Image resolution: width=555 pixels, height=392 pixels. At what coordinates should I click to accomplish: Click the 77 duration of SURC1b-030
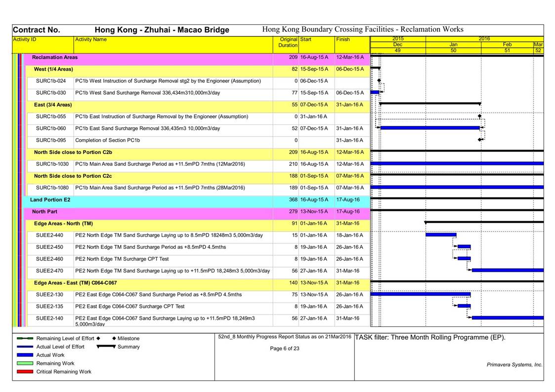[295, 93]
